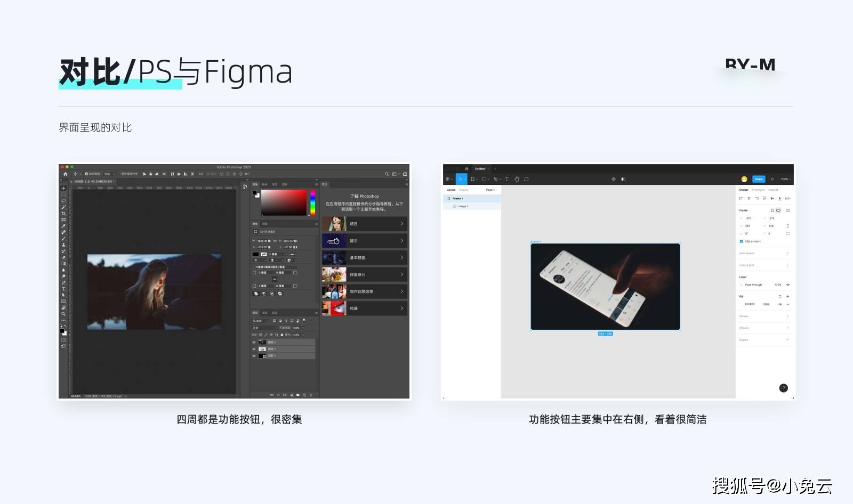The height and width of the screenshot is (504, 853).
Task: Select the Lasso tool in Photoshop
Action: pyautogui.click(x=63, y=201)
